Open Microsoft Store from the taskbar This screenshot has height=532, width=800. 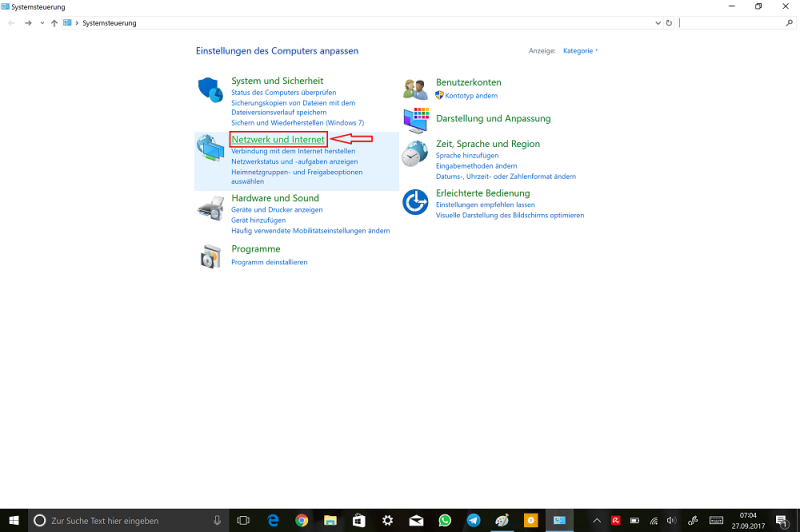(x=359, y=520)
